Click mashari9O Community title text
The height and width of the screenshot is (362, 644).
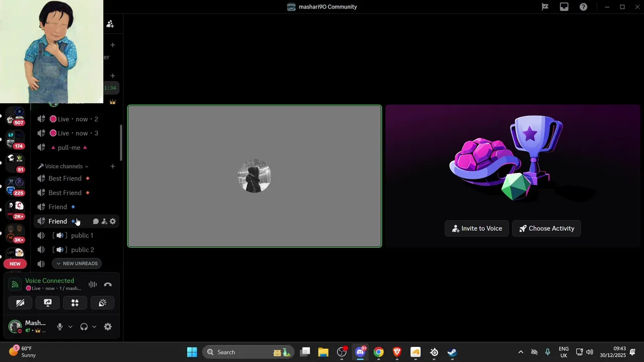point(328,7)
